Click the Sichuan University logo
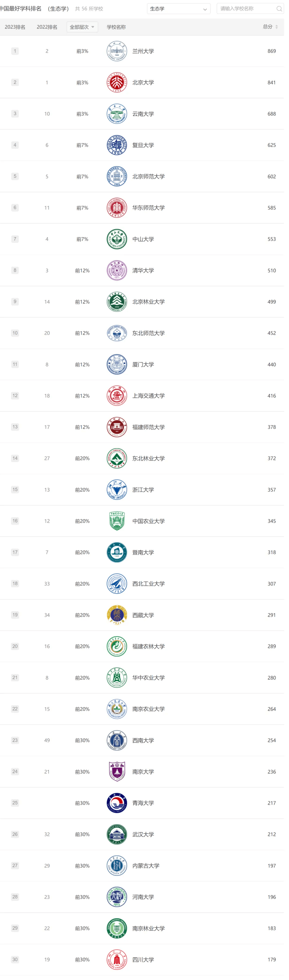The height and width of the screenshot is (980, 289). tap(116, 959)
